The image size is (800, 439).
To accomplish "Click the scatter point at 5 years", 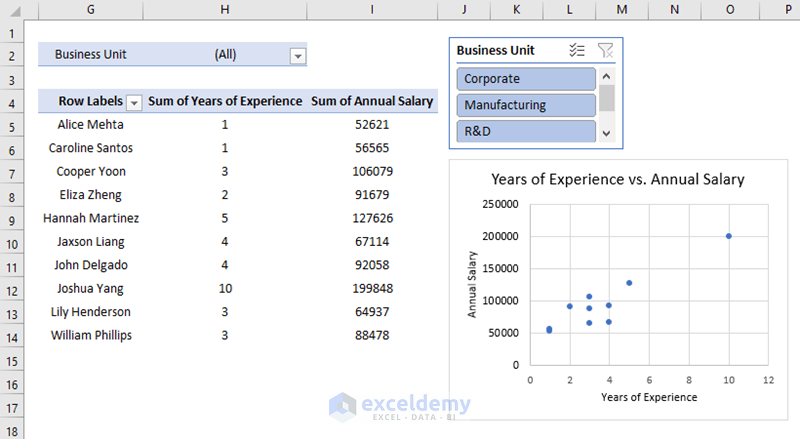I will [x=629, y=283].
